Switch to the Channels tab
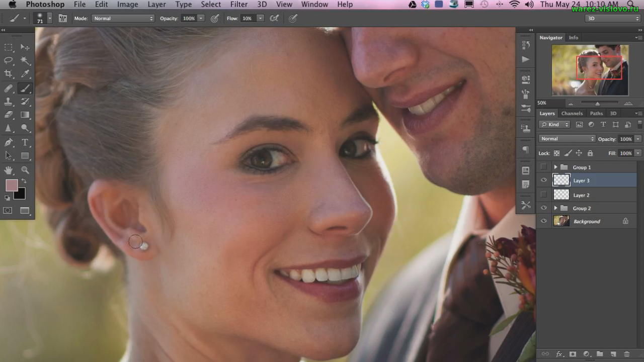 point(572,114)
